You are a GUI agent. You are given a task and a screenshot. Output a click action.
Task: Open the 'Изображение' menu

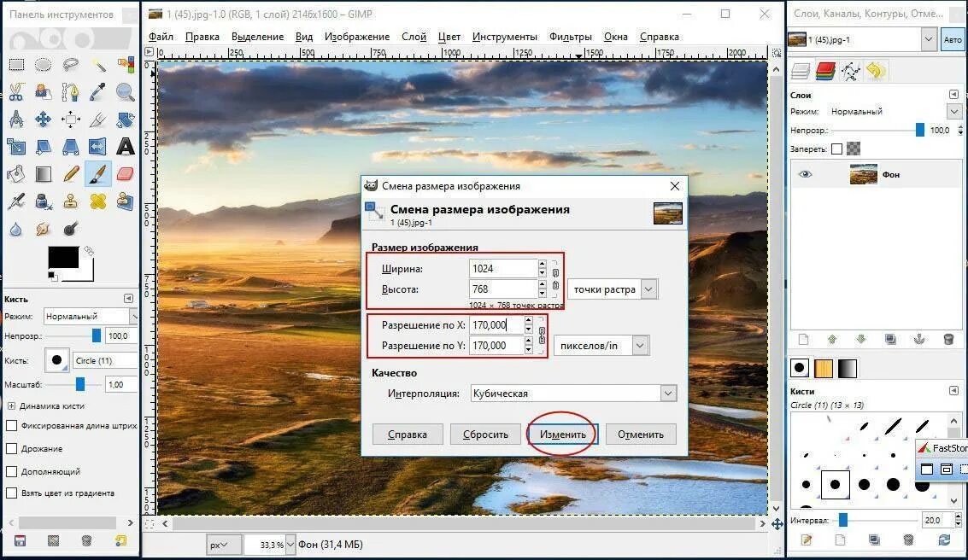coord(357,37)
